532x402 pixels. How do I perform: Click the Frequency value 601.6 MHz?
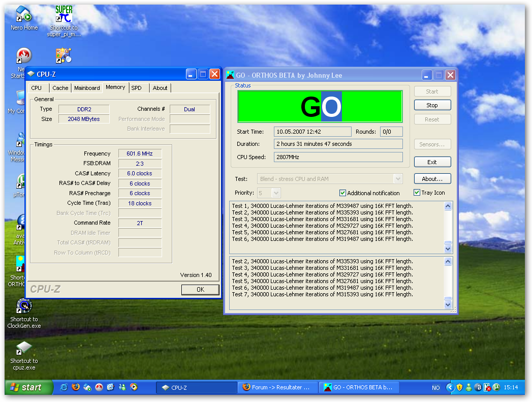140,153
